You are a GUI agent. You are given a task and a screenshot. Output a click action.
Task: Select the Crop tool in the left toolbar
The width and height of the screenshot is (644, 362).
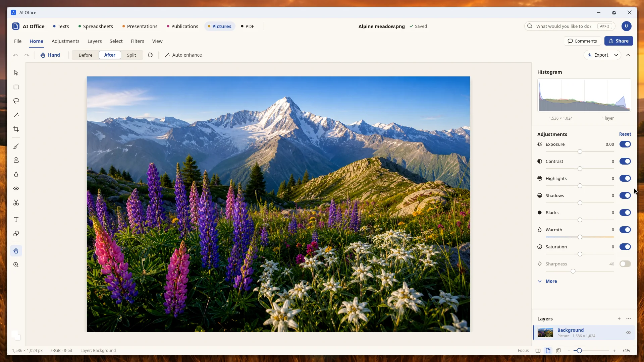coord(16,129)
